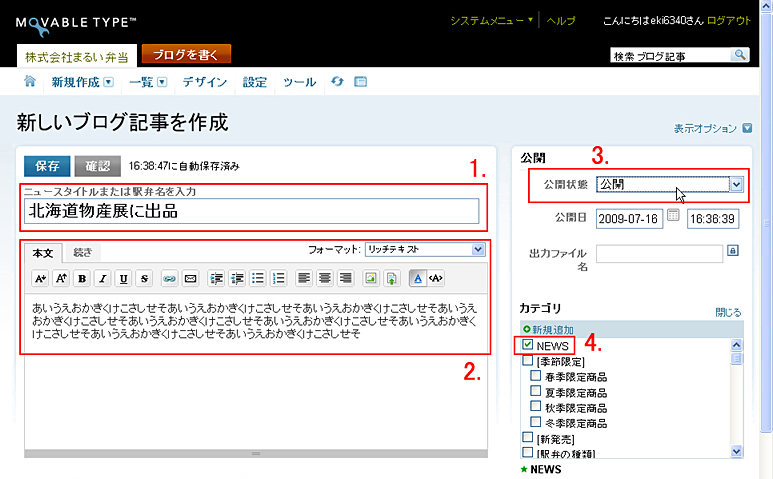
Task: Uncheck the NEWS category checkbox
Action: click(528, 345)
